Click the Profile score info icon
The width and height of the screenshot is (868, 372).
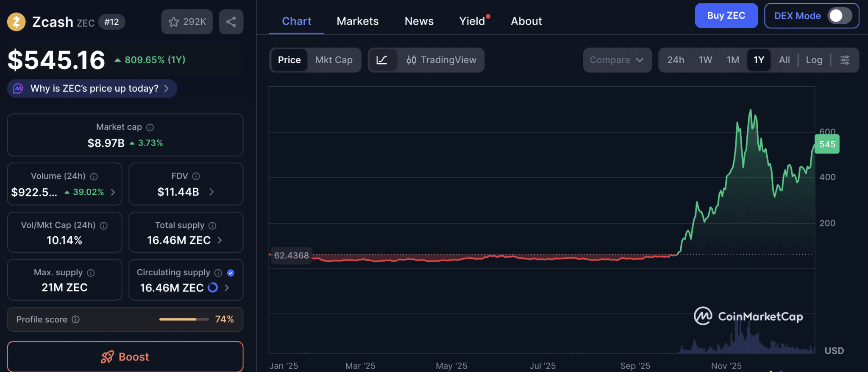click(x=75, y=319)
